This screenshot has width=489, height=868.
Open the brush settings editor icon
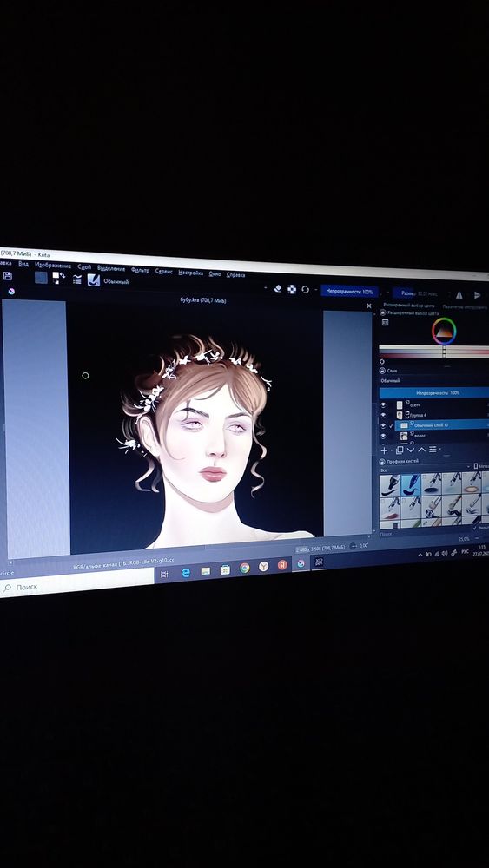pos(77,279)
